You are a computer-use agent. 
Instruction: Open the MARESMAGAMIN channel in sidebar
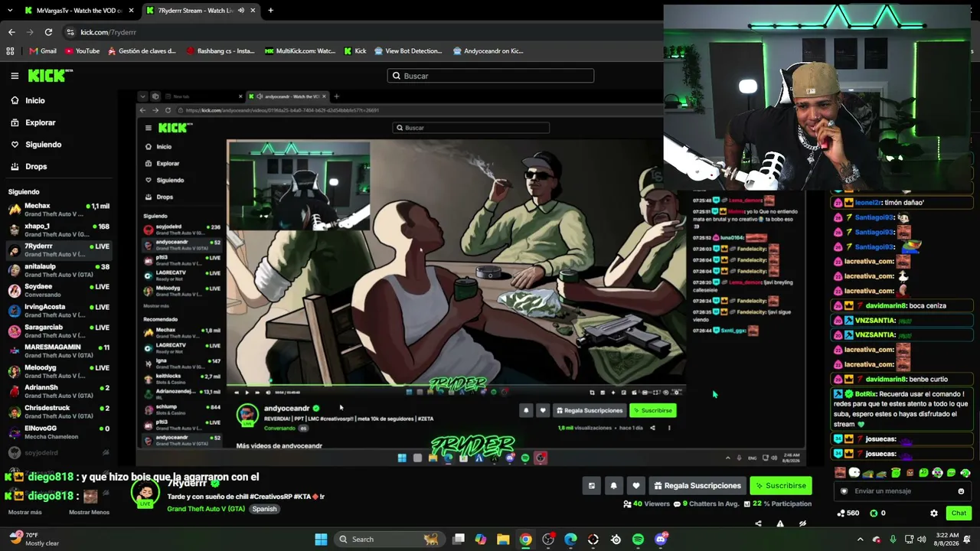(x=59, y=351)
